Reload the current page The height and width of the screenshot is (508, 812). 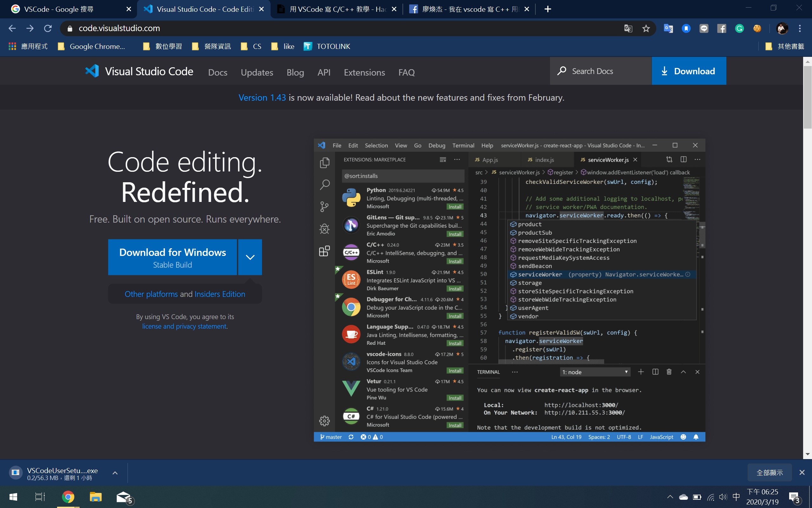pos(48,28)
